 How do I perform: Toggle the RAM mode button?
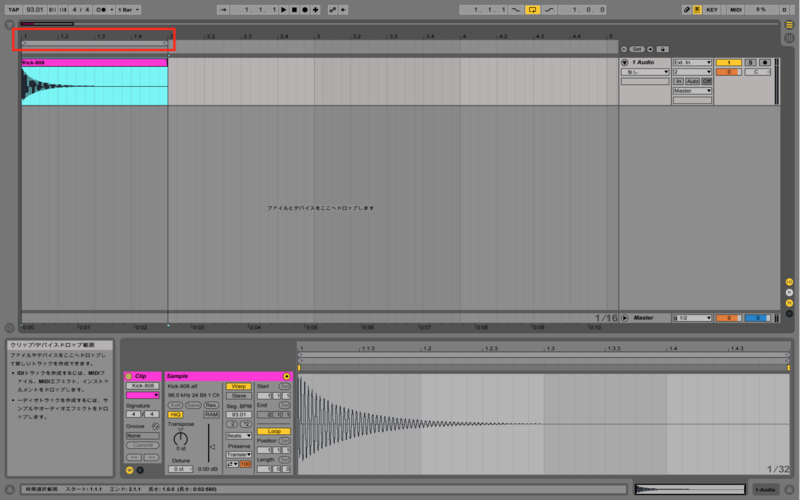(x=211, y=415)
